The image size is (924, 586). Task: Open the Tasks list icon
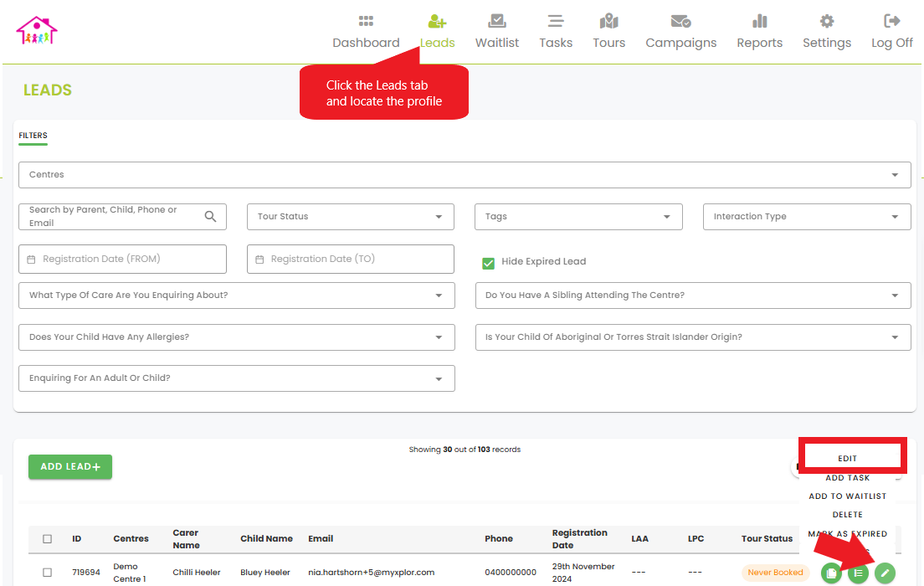point(556,21)
